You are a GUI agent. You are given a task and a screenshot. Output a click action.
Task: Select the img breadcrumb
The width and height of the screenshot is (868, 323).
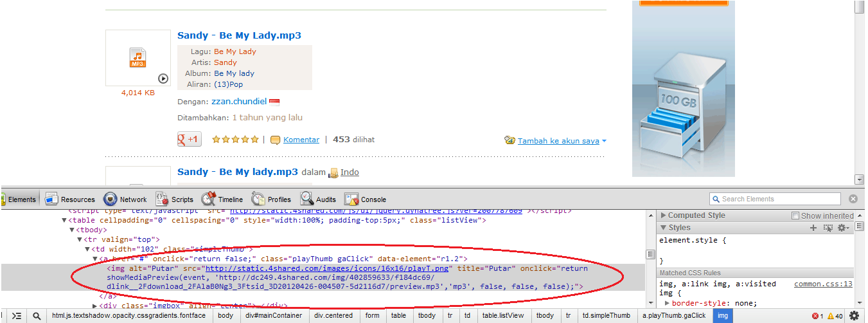coord(723,316)
